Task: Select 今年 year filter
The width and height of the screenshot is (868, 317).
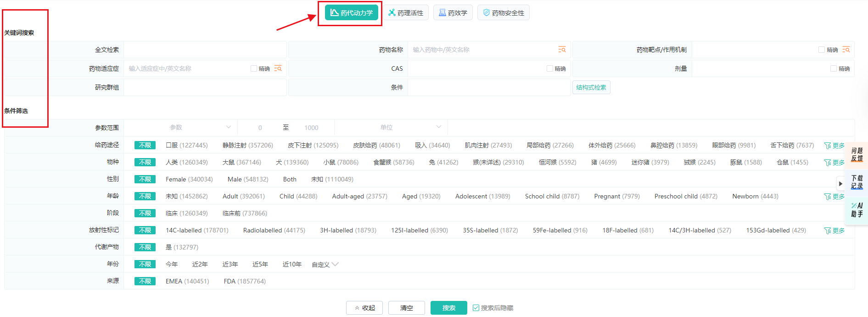Action: (x=172, y=264)
